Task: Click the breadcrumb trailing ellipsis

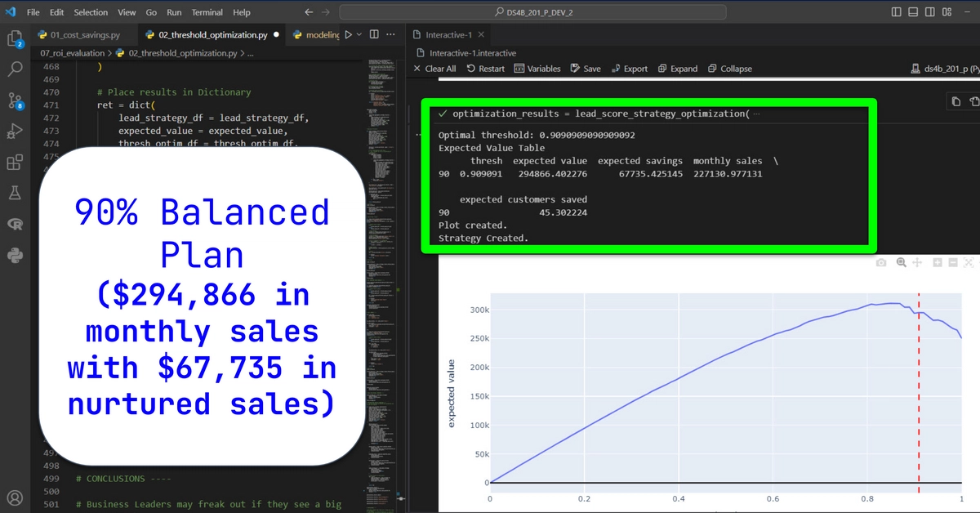Action: pos(251,53)
